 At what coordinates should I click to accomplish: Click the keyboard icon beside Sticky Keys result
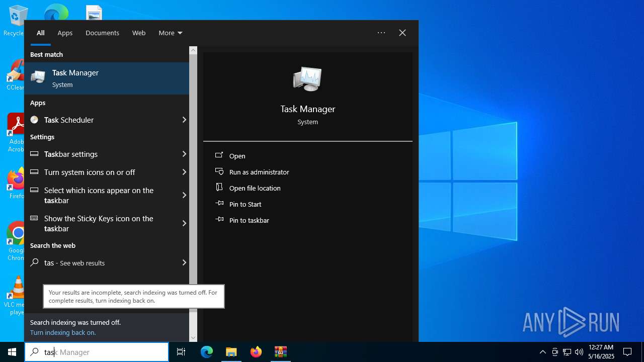pyautogui.click(x=34, y=218)
